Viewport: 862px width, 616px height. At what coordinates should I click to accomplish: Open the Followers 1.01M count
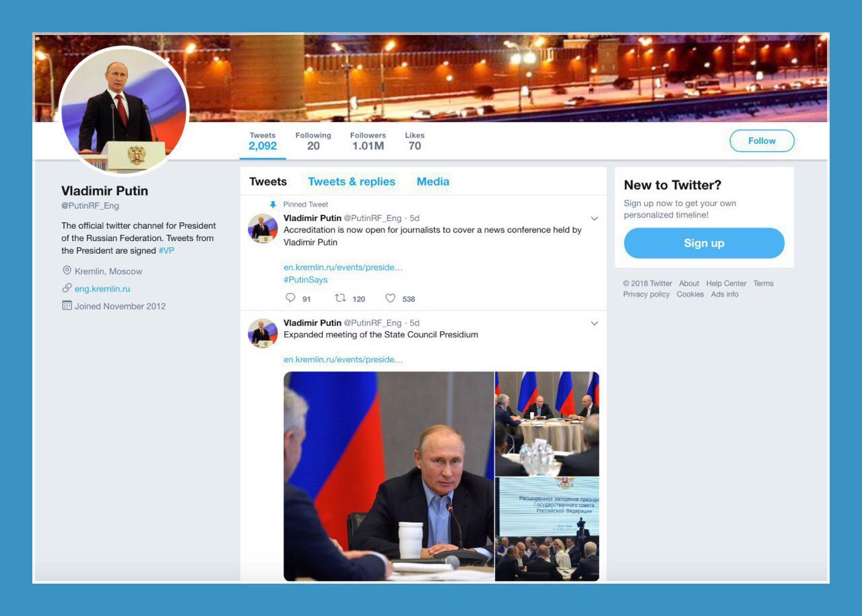click(368, 141)
